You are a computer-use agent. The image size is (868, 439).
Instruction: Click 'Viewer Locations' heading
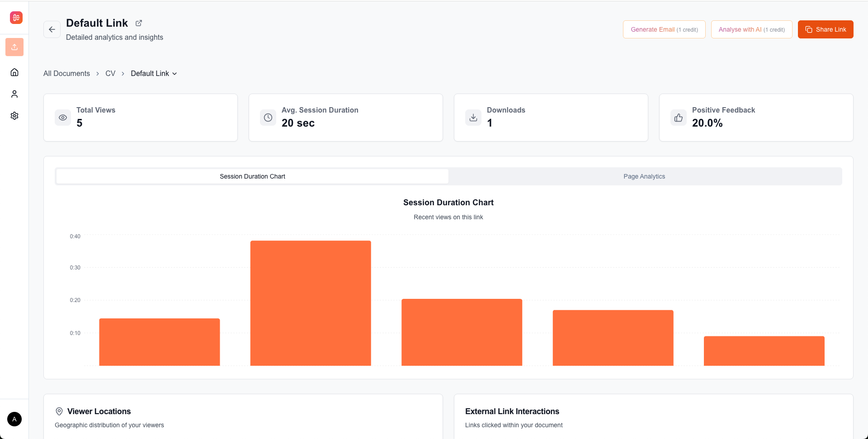point(99,411)
